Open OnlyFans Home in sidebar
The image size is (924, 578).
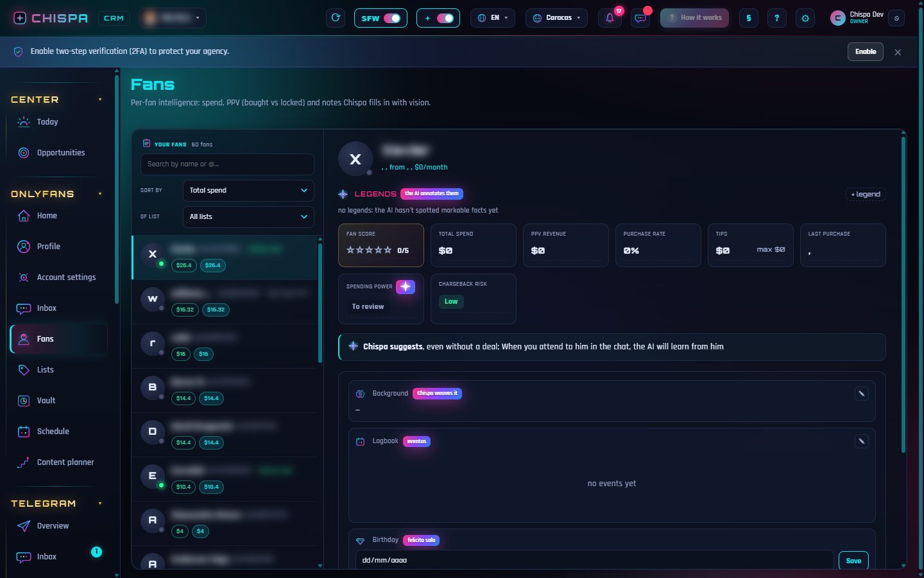[58, 216]
